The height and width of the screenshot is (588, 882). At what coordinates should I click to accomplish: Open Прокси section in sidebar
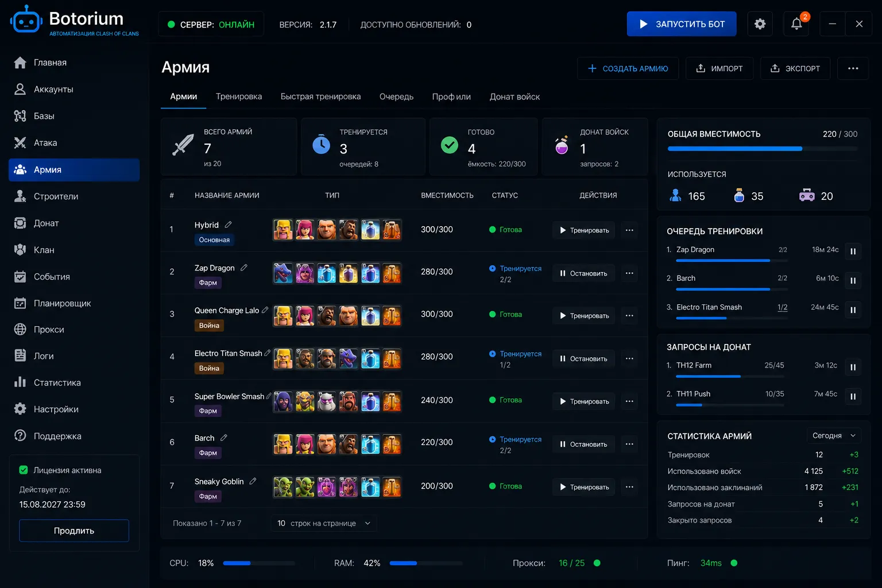(74, 330)
